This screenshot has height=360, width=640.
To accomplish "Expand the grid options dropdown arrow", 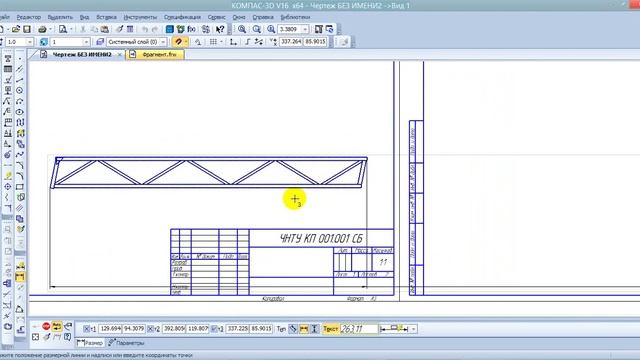I will click(x=221, y=42).
